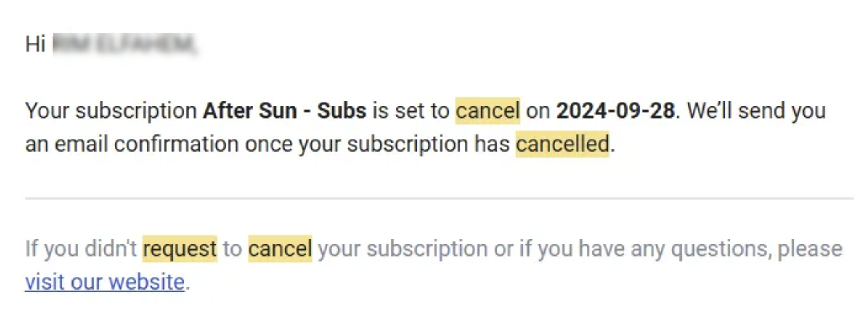Click the "Hi" greeting text
Screen dimensions: 868x331
pyautogui.click(x=35, y=44)
